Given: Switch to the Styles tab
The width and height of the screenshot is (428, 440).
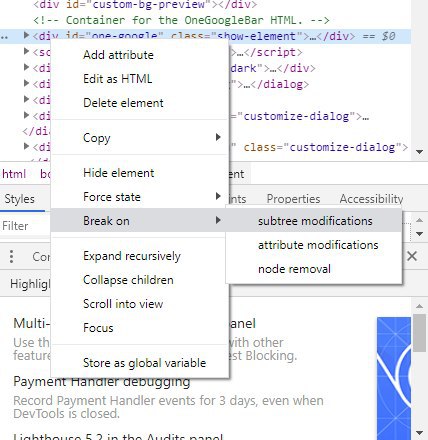Looking at the screenshot, I should click(19, 199).
